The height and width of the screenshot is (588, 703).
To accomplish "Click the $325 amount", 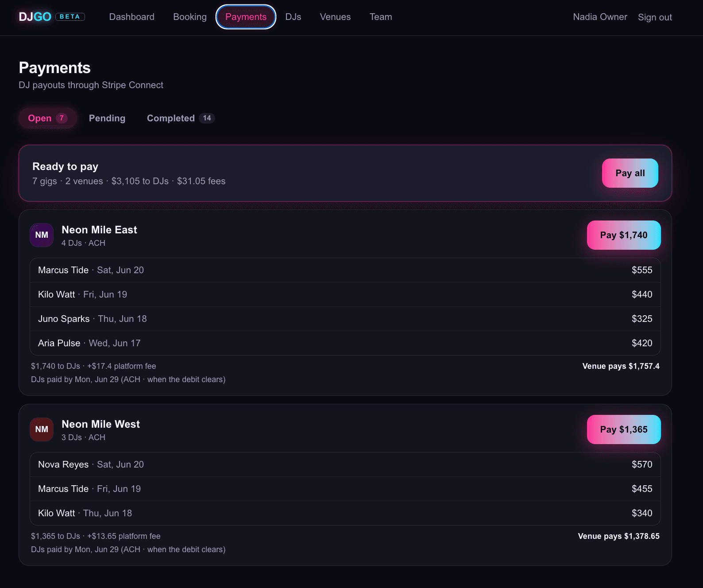I will 642,319.
